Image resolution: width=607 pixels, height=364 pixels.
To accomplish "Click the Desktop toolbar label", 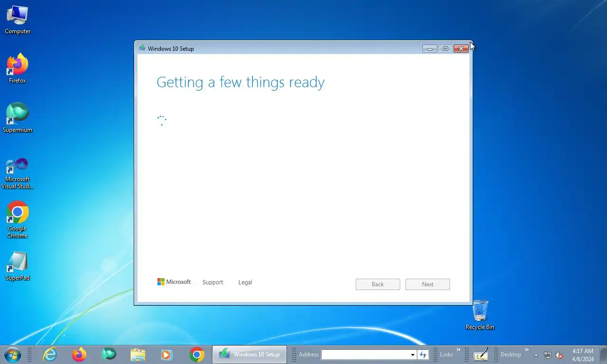I will click(x=511, y=355).
